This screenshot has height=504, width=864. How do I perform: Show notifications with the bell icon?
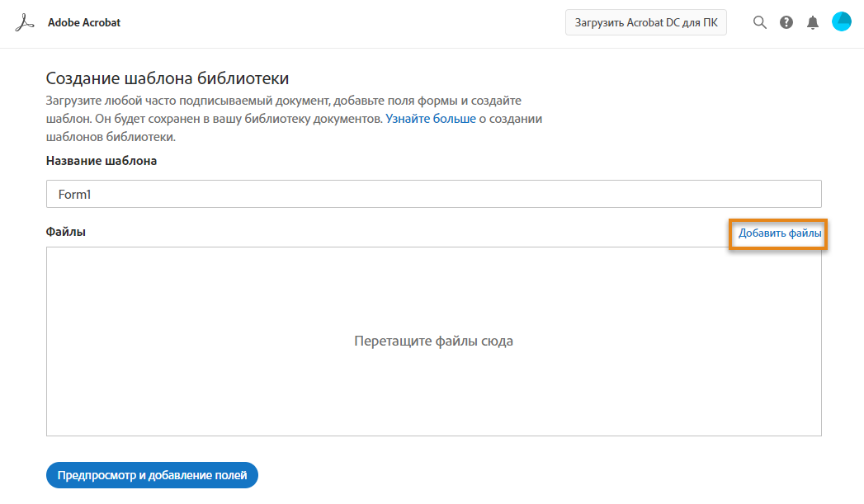point(813,23)
